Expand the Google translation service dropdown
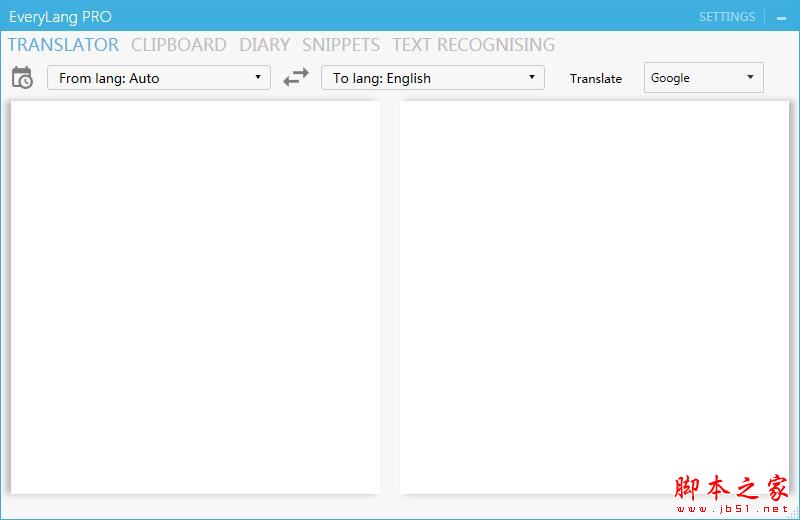The height and width of the screenshot is (520, 800). coord(704,78)
